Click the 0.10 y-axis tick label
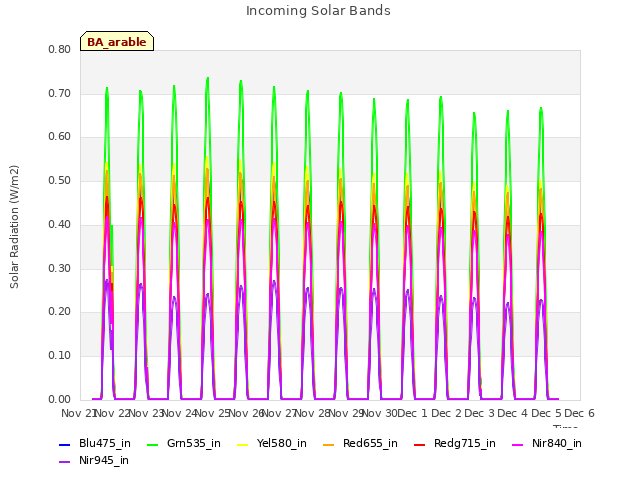640x480 pixels. (x=60, y=356)
